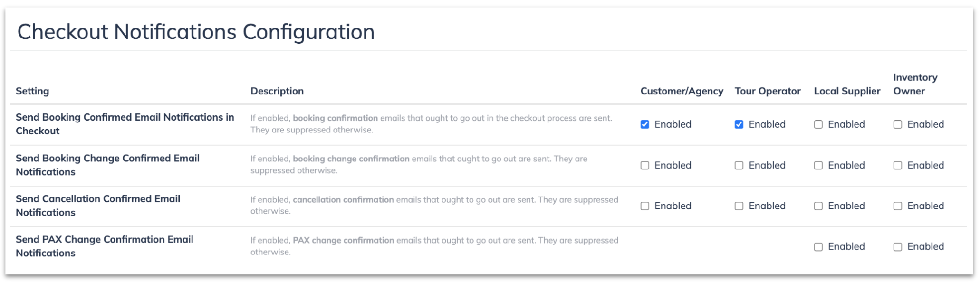Viewport: 980px width, 282px height.
Task: Check Cancellation Confirmed Local Supplier checkbox
Action: coord(818,206)
